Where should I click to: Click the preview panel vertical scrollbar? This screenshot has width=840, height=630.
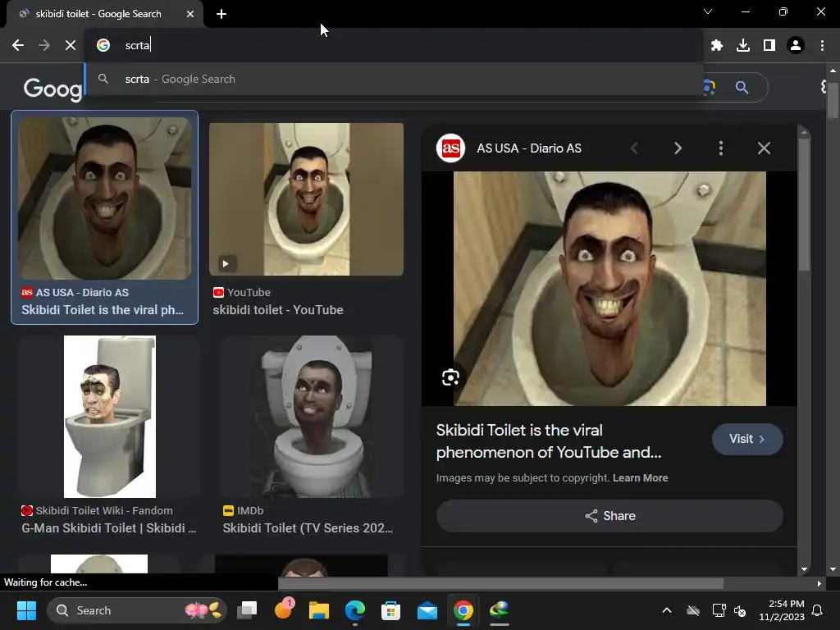coord(804,204)
